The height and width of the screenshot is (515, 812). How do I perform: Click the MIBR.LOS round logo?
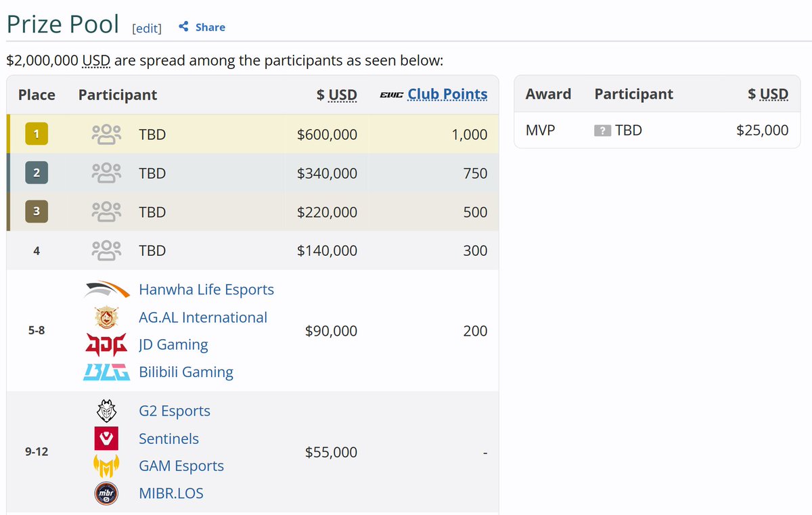click(107, 493)
